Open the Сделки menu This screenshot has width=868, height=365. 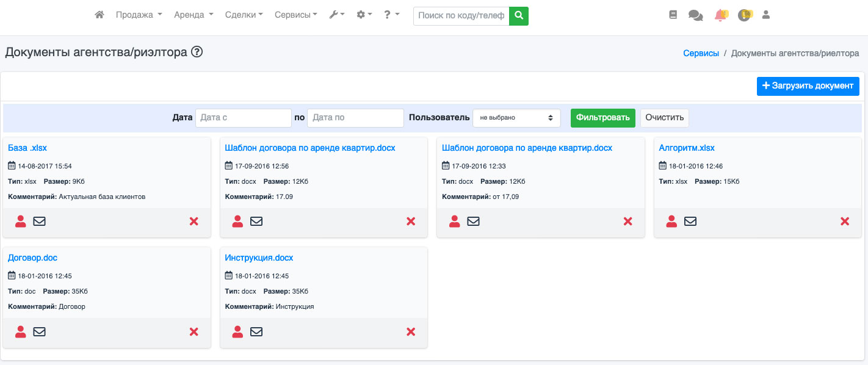244,15
